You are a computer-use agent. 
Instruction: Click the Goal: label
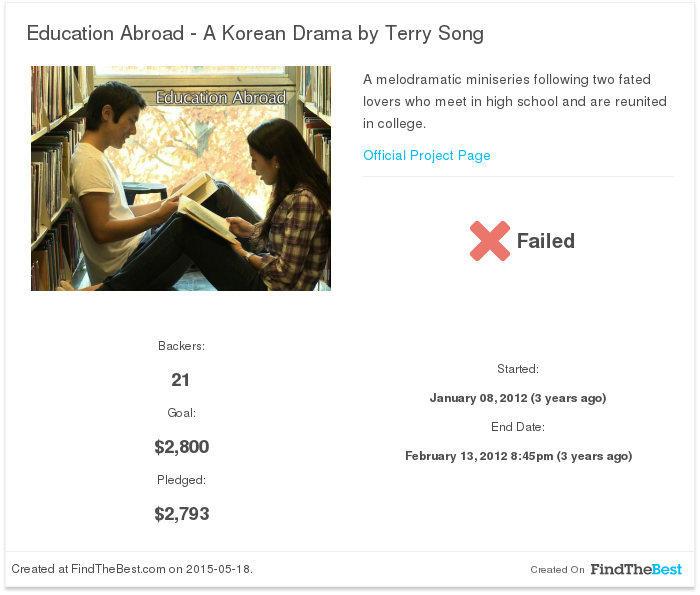pyautogui.click(x=181, y=413)
